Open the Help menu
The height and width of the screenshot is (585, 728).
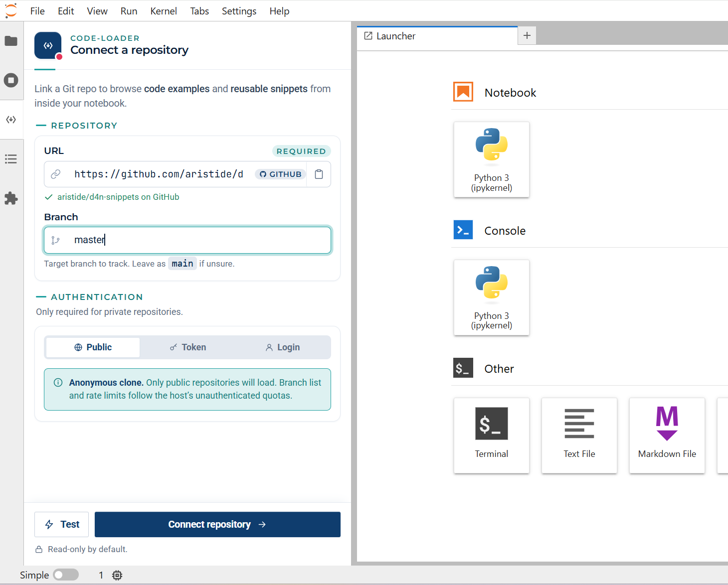(x=279, y=11)
